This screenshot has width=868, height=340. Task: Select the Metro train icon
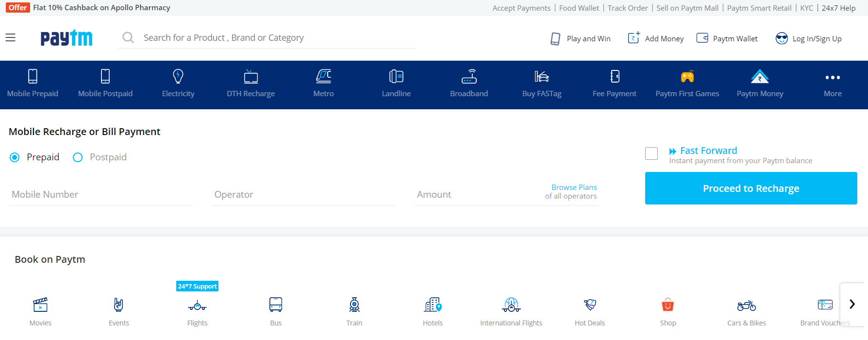click(x=324, y=76)
